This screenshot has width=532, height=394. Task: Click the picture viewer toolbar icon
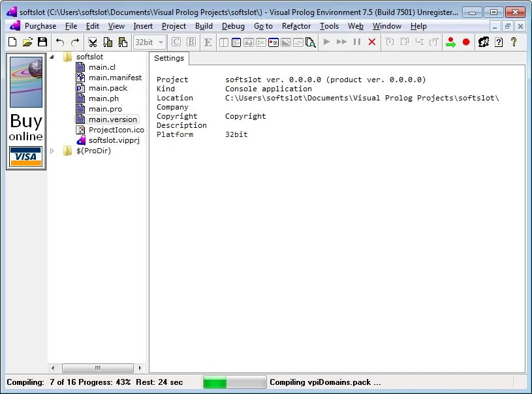point(286,42)
